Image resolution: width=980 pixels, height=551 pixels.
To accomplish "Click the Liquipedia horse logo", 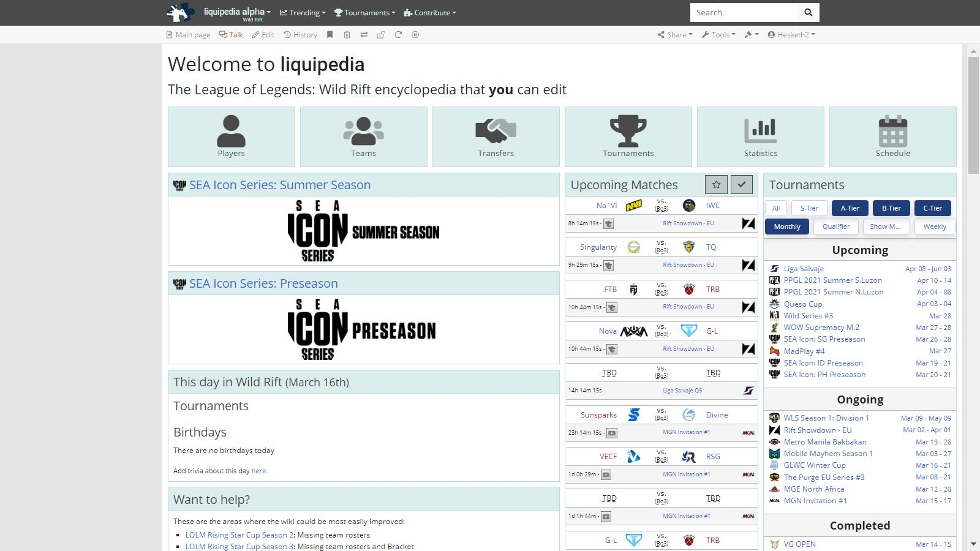I will 180,12.
